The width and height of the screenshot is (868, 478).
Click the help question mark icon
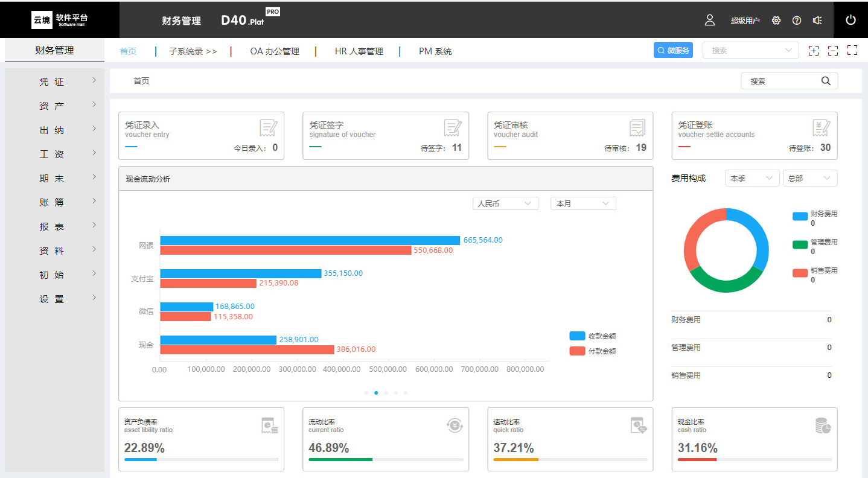tap(797, 21)
